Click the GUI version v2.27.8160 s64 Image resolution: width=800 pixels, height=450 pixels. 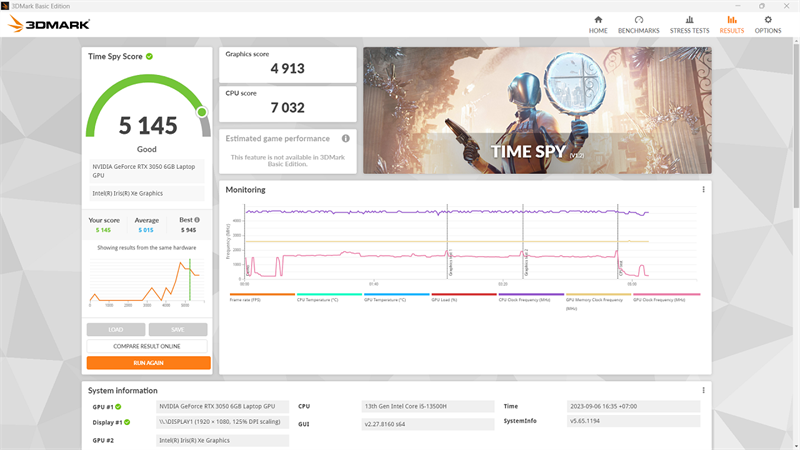pyautogui.click(x=428, y=424)
